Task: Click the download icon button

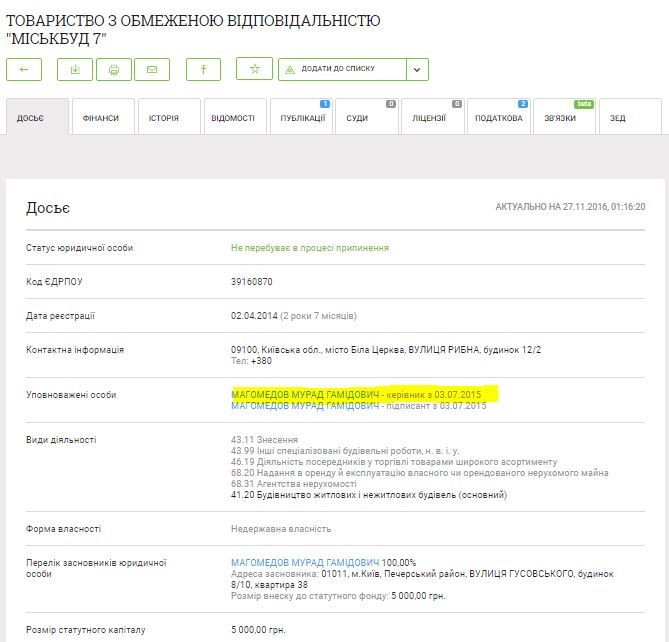Action: pyautogui.click(x=75, y=69)
